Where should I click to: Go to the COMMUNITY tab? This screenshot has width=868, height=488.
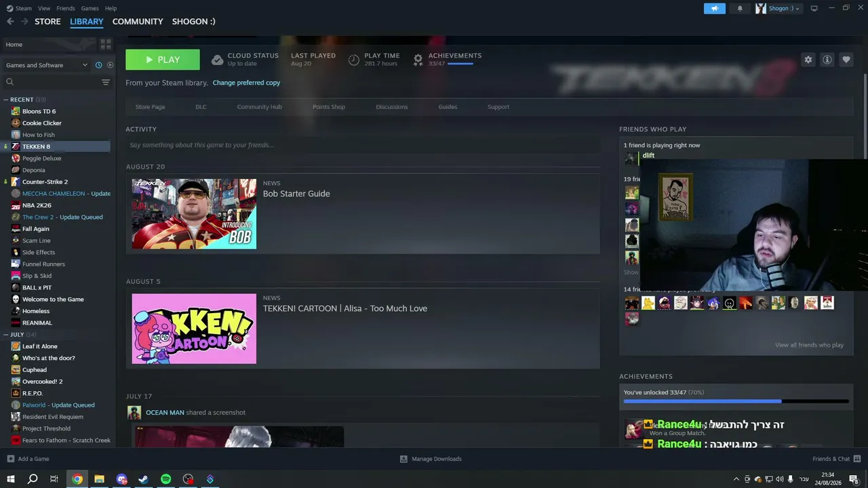[138, 22]
